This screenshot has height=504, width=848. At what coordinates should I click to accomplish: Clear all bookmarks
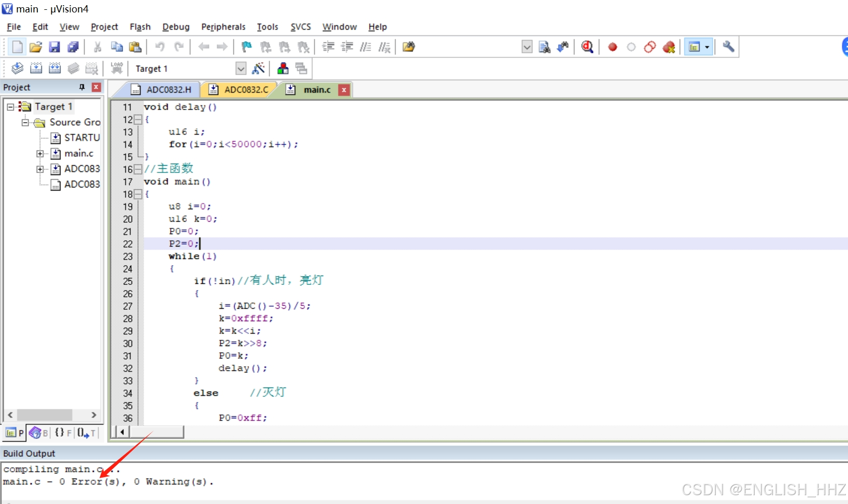[303, 47]
